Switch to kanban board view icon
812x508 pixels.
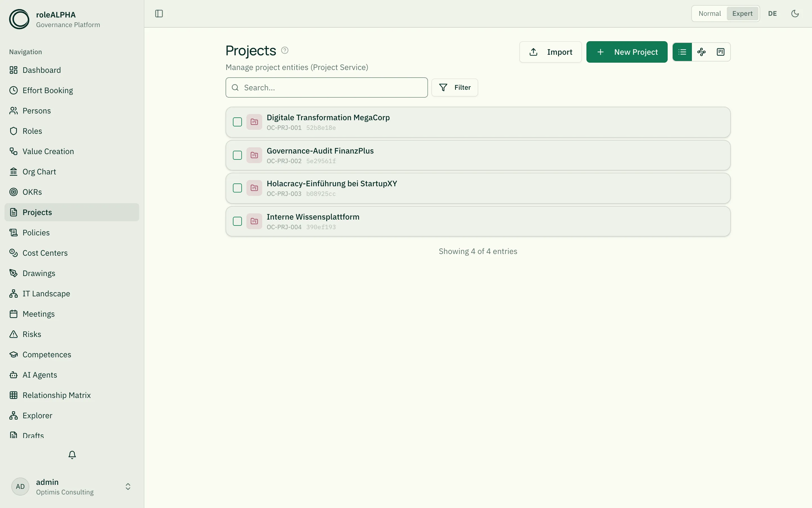pos(720,52)
